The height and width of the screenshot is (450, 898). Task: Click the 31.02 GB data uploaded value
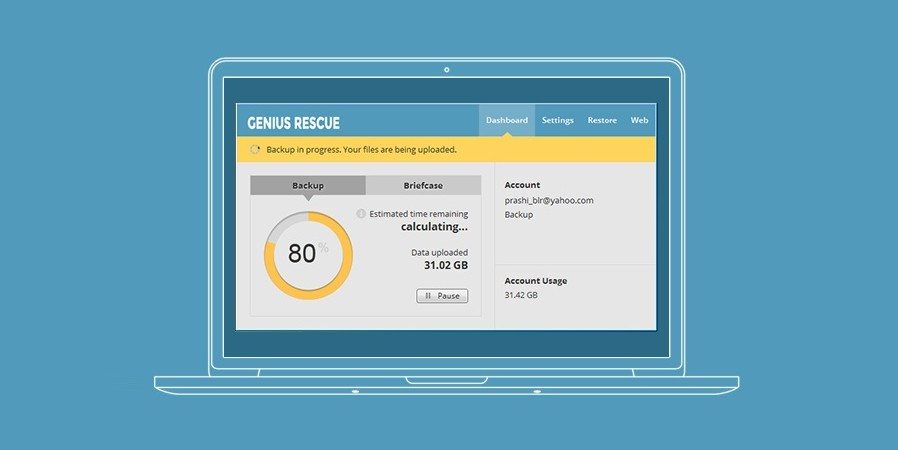445,266
